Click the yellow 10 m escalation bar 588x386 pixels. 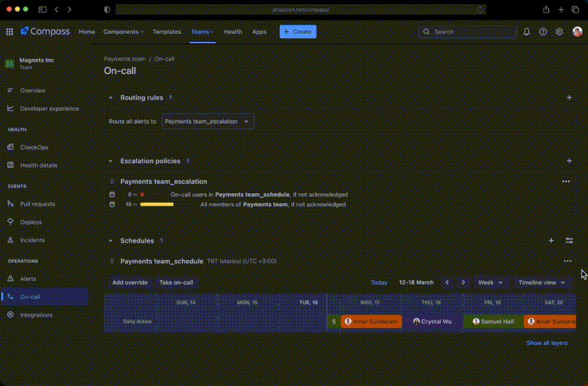click(x=157, y=204)
